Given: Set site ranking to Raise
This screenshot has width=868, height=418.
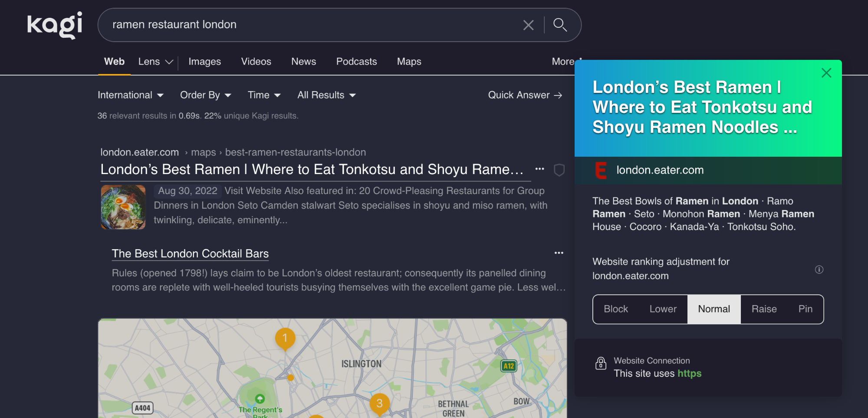Looking at the screenshot, I should pyautogui.click(x=764, y=309).
